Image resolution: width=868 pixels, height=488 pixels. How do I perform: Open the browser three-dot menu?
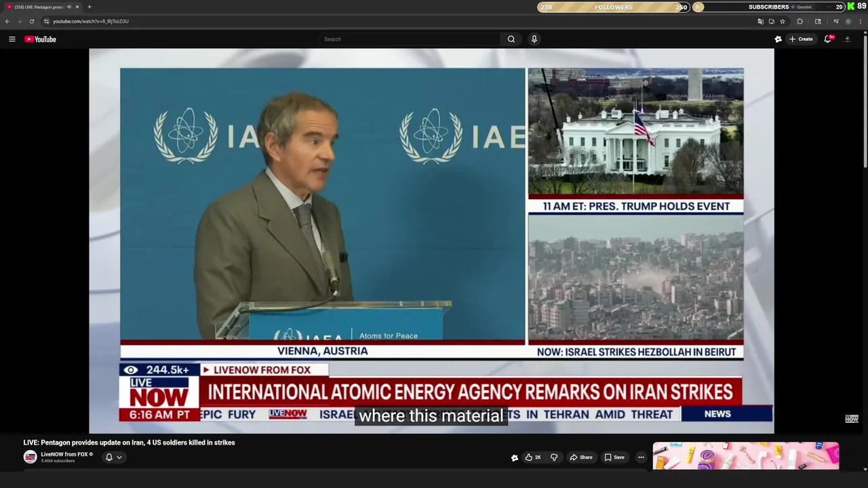pos(861,21)
